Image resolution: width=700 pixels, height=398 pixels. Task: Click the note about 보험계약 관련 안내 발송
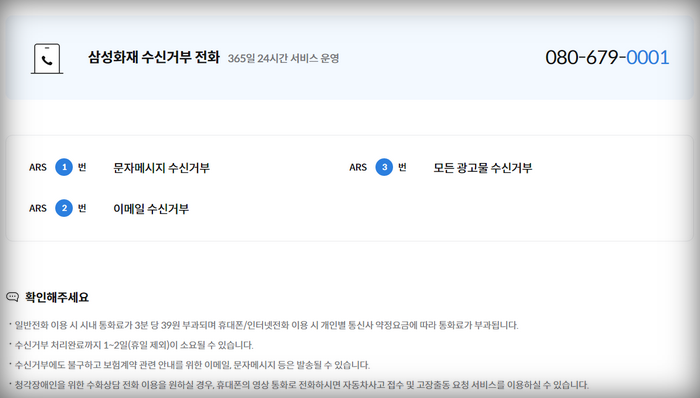click(x=192, y=365)
